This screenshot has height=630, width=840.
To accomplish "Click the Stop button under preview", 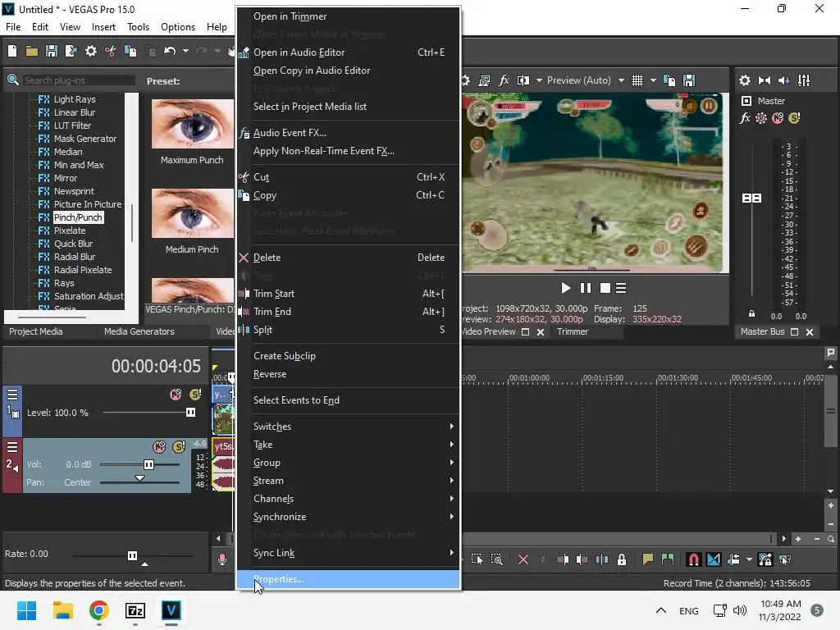I will [x=605, y=288].
